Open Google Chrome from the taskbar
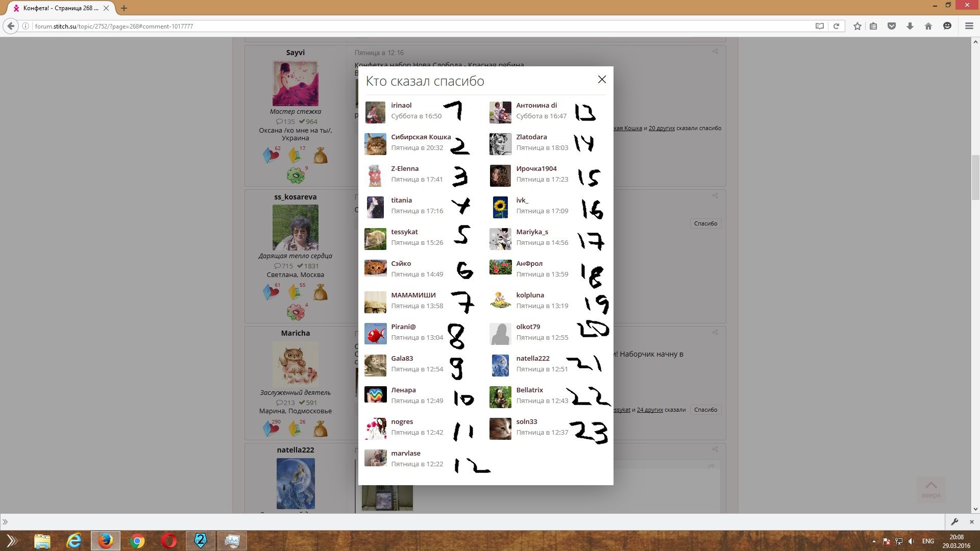Viewport: 980px width, 551px height. (137, 541)
